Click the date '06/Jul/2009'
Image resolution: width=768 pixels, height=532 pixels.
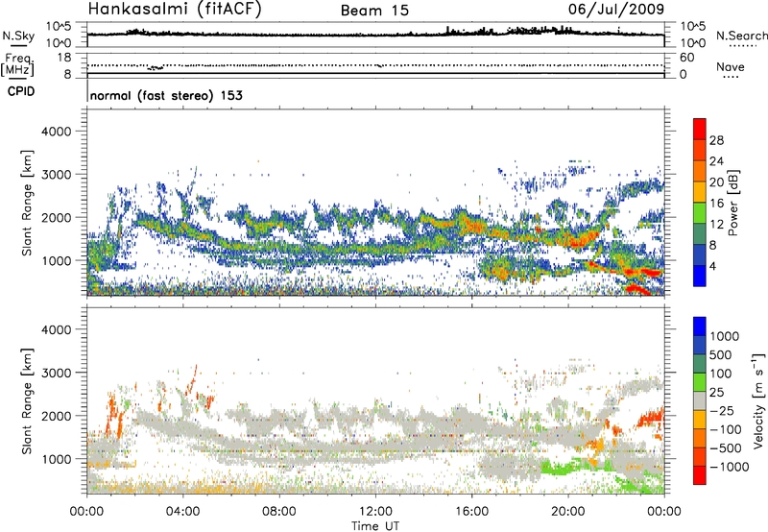(616, 9)
